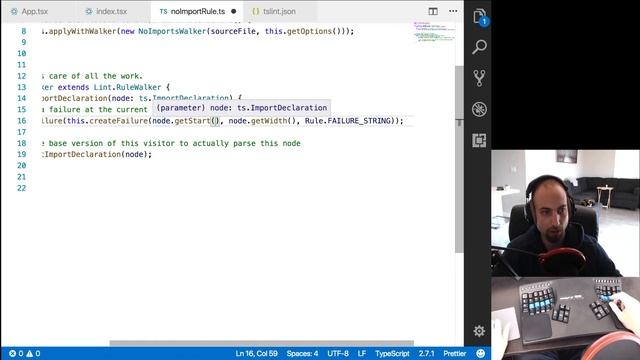Open the Source Control view
The width and height of the screenshot is (640, 360).
pyautogui.click(x=479, y=78)
